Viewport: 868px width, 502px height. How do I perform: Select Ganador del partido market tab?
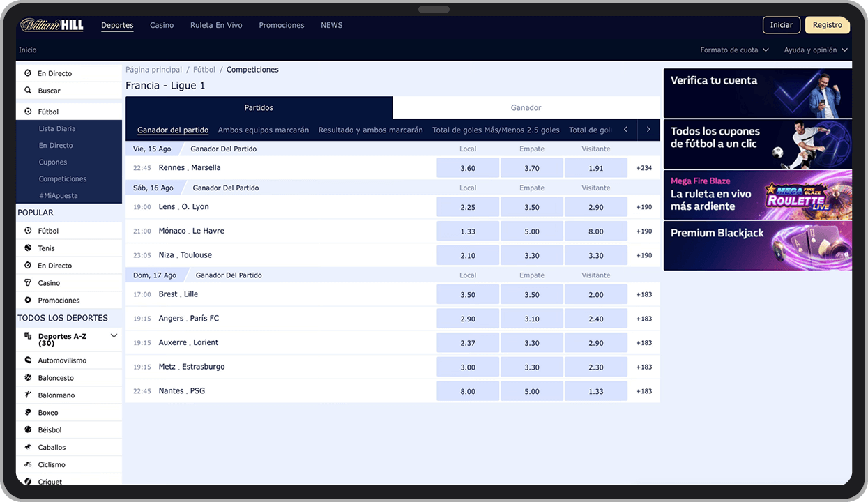173,130
